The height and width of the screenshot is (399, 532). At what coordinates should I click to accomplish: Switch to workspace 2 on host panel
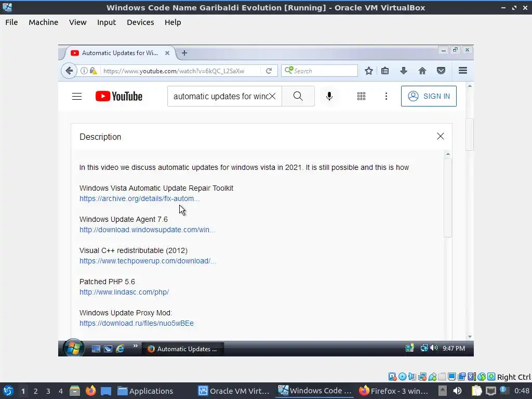click(x=36, y=391)
